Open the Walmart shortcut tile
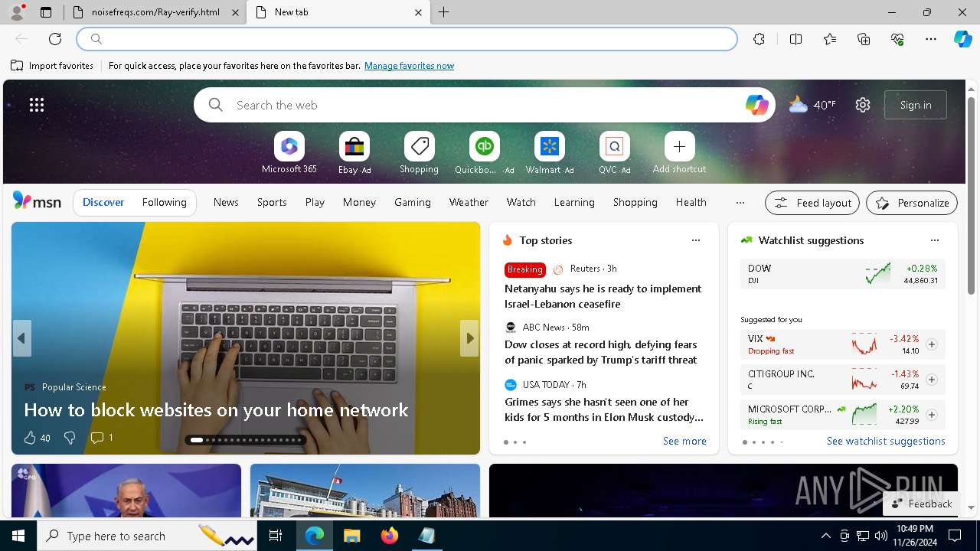Viewport: 980px width, 551px height. (x=549, y=153)
